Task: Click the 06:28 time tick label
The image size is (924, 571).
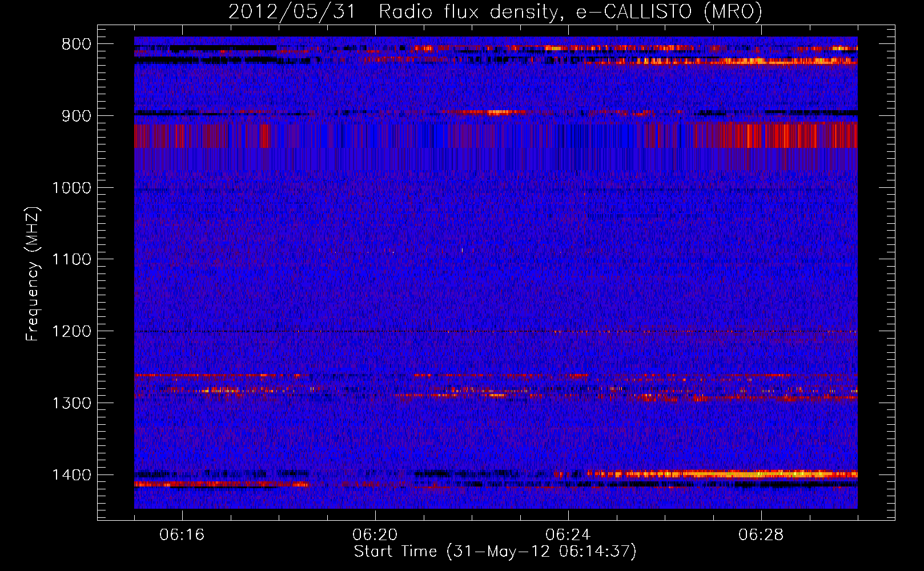Action: (761, 535)
